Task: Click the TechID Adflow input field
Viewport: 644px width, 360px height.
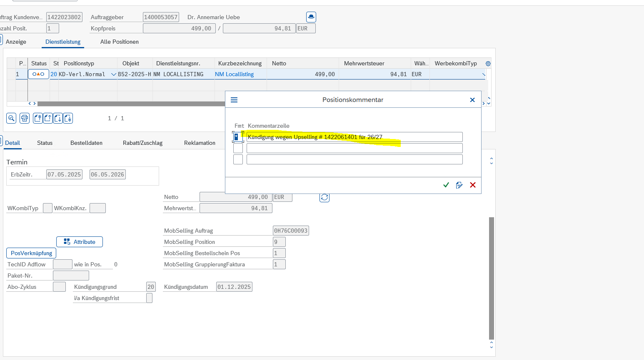Action: coord(62,264)
